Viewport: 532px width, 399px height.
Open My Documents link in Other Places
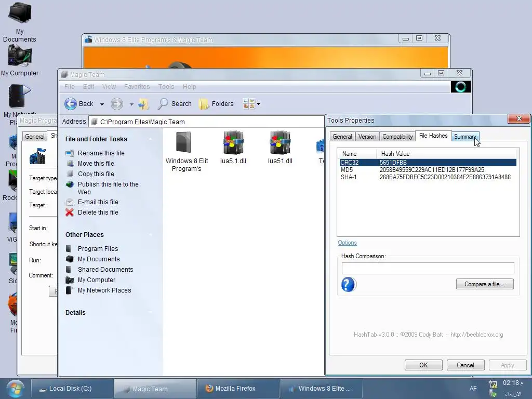tap(98, 259)
